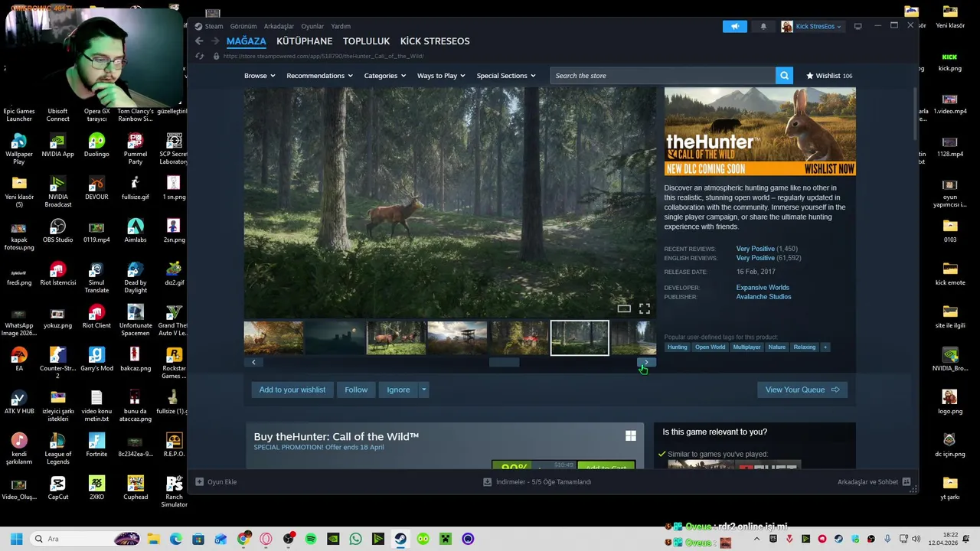
Task: Enter fullscreen for the screenshot viewer
Action: 645,309
